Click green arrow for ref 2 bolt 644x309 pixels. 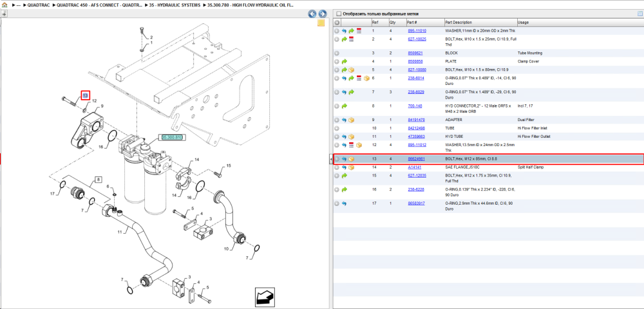coord(344,39)
